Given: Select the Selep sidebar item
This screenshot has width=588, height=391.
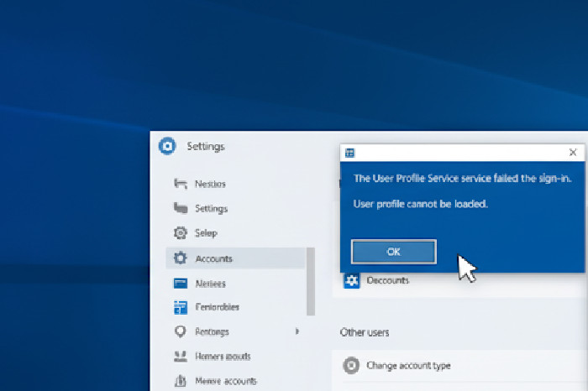Looking at the screenshot, I should [x=206, y=233].
